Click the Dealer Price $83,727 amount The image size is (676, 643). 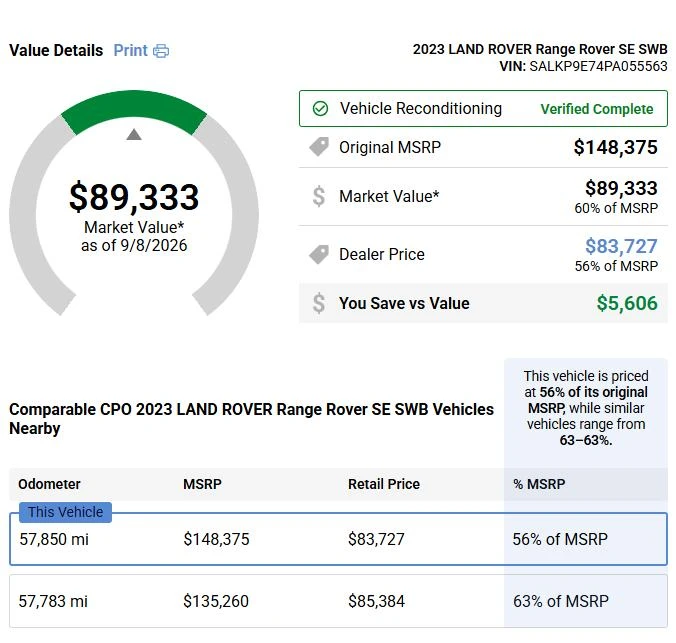621,247
